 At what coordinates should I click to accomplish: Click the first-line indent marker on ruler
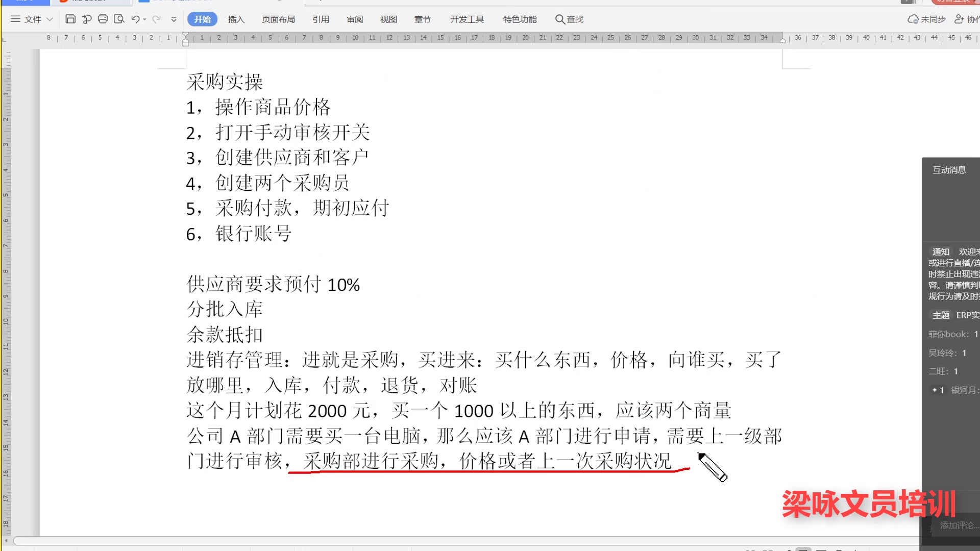(185, 35)
